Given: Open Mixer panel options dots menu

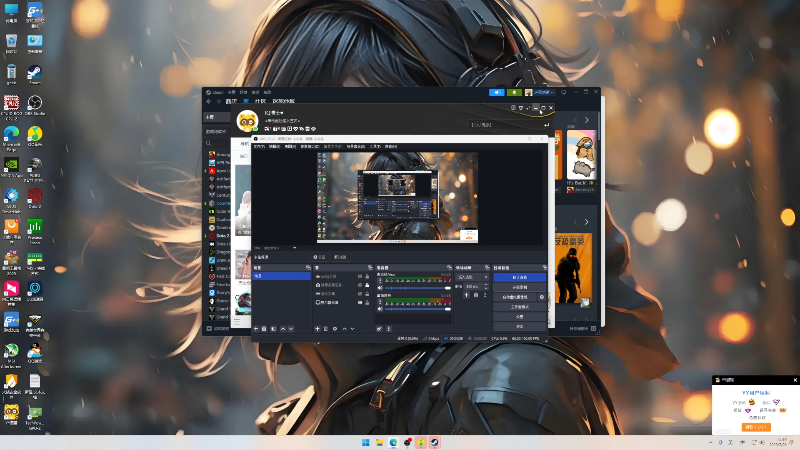Looking at the screenshot, I should coord(389,329).
